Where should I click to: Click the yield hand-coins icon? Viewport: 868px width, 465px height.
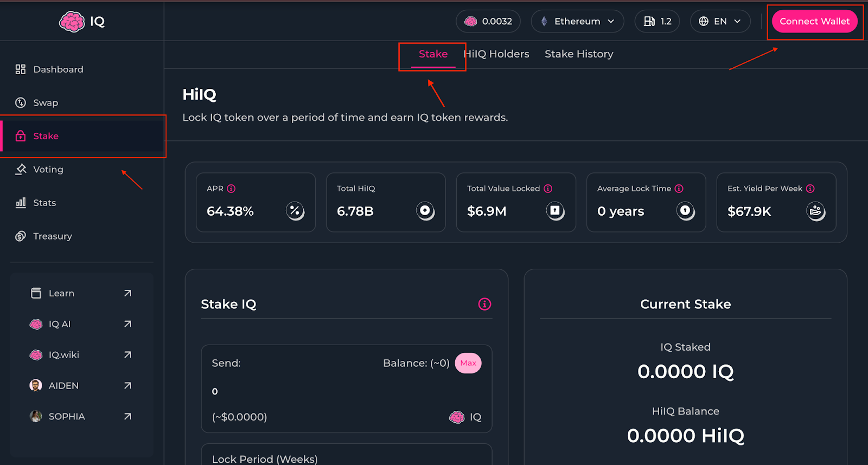pyautogui.click(x=816, y=211)
